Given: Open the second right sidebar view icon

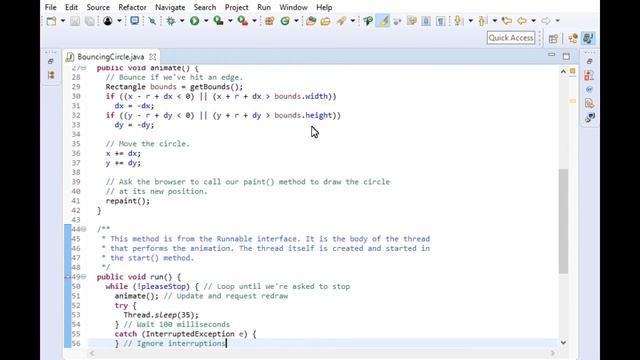Looking at the screenshot, I should (589, 76).
